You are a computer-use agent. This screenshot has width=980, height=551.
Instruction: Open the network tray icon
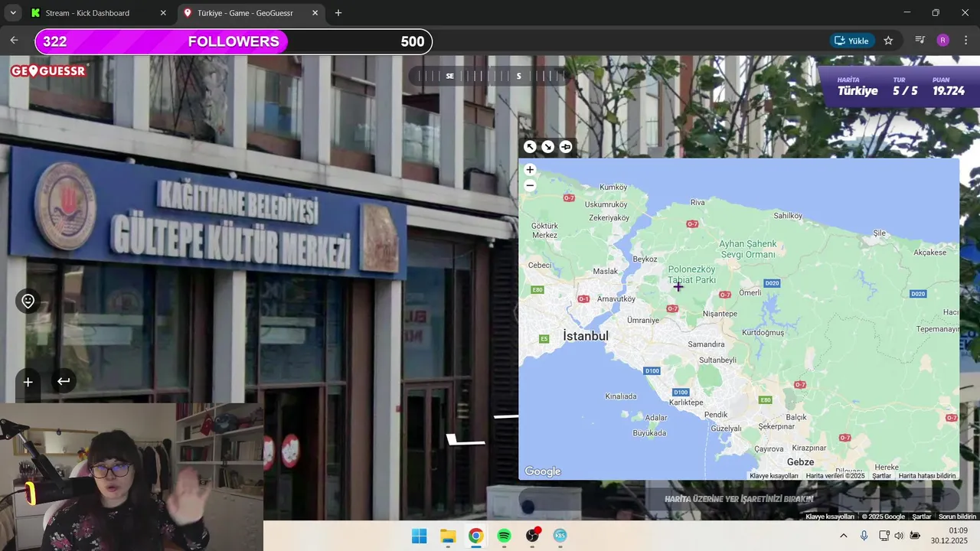click(884, 536)
